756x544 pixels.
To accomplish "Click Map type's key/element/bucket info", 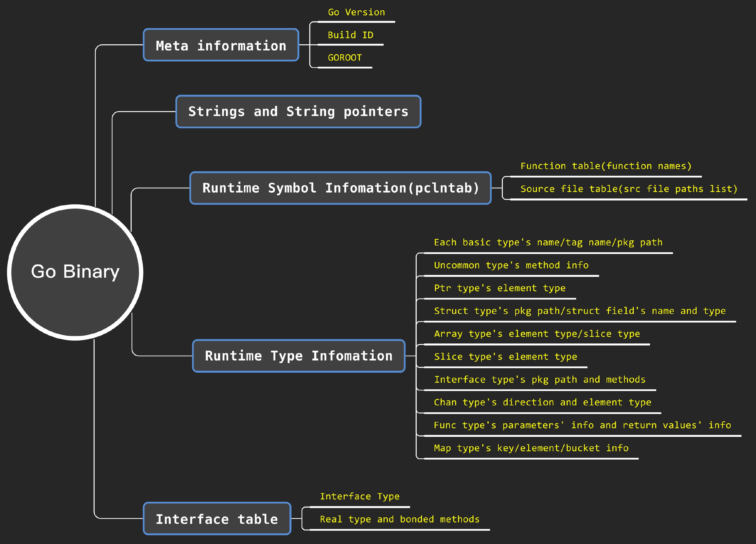I will (531, 448).
